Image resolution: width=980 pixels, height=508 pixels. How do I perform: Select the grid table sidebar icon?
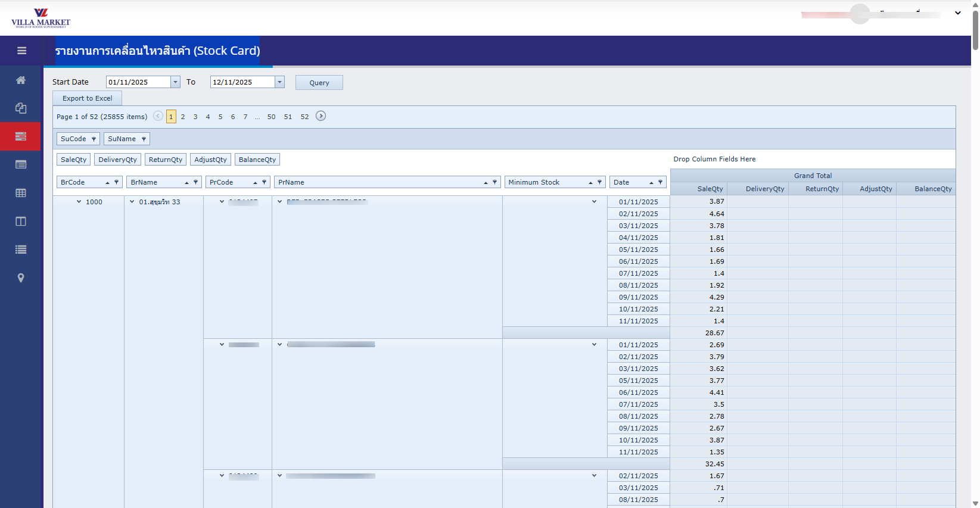(x=21, y=193)
